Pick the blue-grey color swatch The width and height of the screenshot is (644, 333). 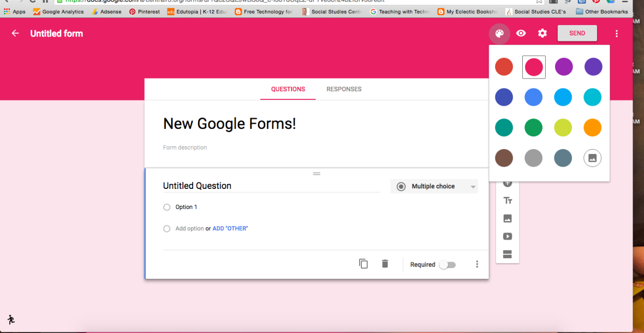(x=563, y=158)
